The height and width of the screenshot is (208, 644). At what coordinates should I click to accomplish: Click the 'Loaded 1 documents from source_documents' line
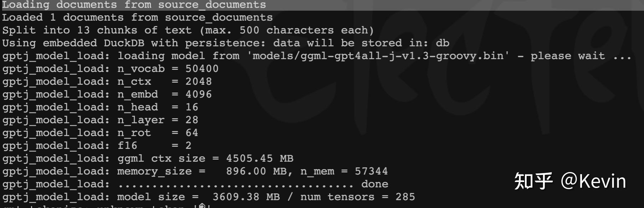[137, 17]
